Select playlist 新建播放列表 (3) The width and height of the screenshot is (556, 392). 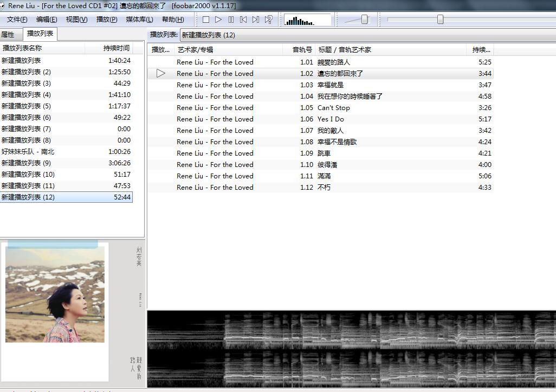tap(66, 83)
